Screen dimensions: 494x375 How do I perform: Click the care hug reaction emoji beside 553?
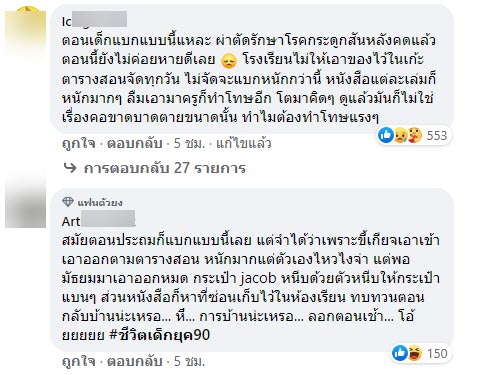pyautogui.click(x=414, y=136)
